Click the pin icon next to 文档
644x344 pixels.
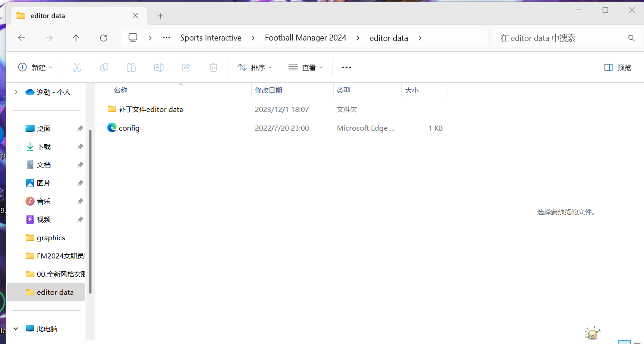point(80,165)
